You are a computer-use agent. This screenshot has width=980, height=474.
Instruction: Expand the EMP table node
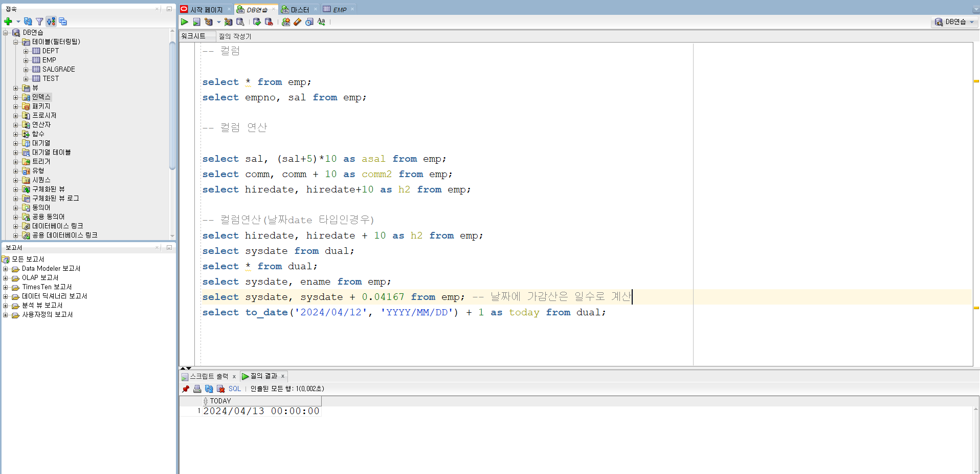pyautogui.click(x=26, y=60)
